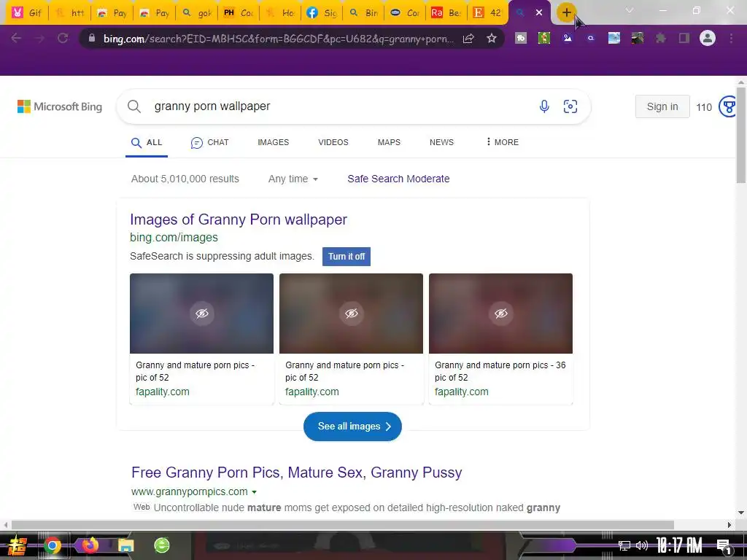Open the Chrome profile avatar
Image resolution: width=747 pixels, height=560 pixels.
[x=708, y=38]
